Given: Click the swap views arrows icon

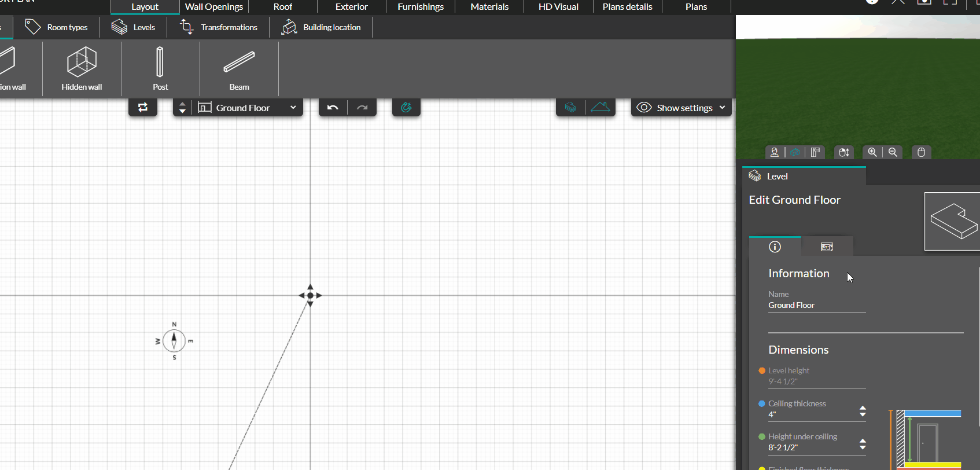Looking at the screenshot, I should pos(143,108).
